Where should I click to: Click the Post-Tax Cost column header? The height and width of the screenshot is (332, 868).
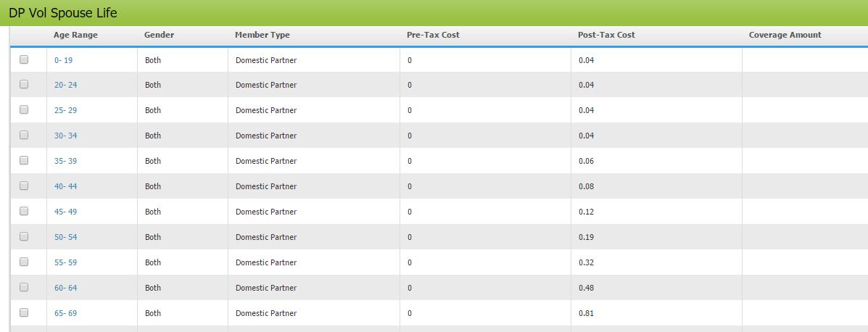[x=606, y=35]
